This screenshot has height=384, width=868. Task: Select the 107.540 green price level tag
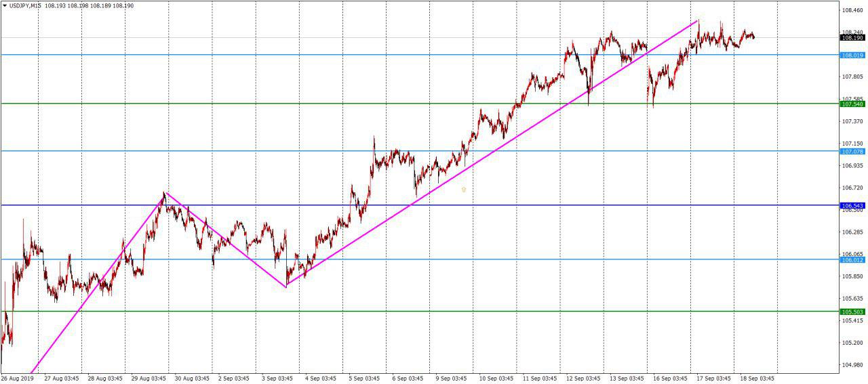click(x=852, y=104)
